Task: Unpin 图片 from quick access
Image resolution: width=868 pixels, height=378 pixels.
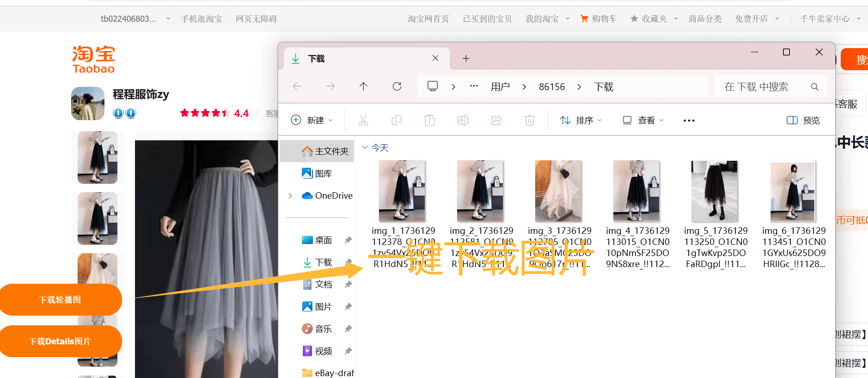Action: click(348, 306)
